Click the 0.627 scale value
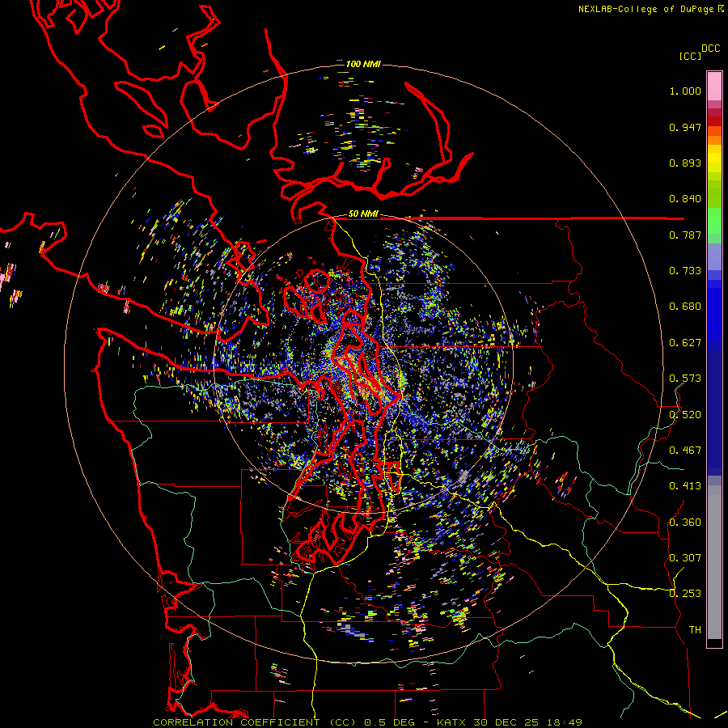Image resolution: width=728 pixels, height=728 pixels. coord(685,343)
